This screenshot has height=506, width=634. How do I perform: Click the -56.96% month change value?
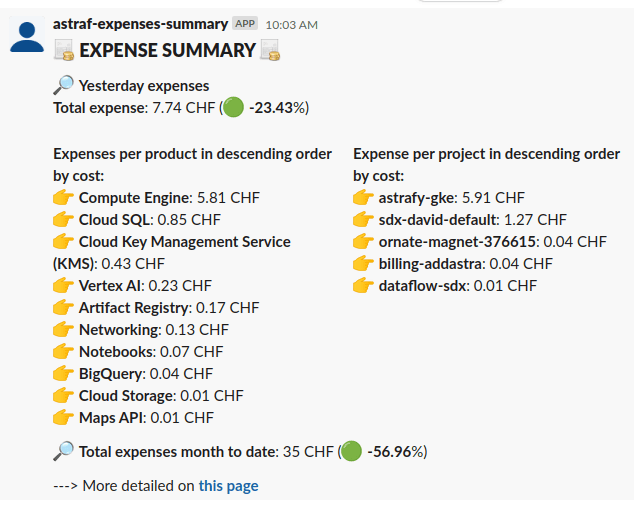[x=395, y=451]
